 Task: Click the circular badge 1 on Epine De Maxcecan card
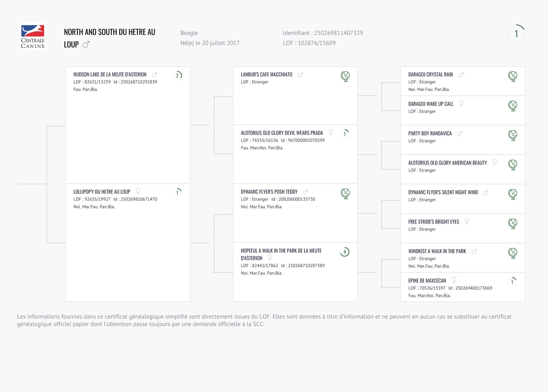(512, 282)
